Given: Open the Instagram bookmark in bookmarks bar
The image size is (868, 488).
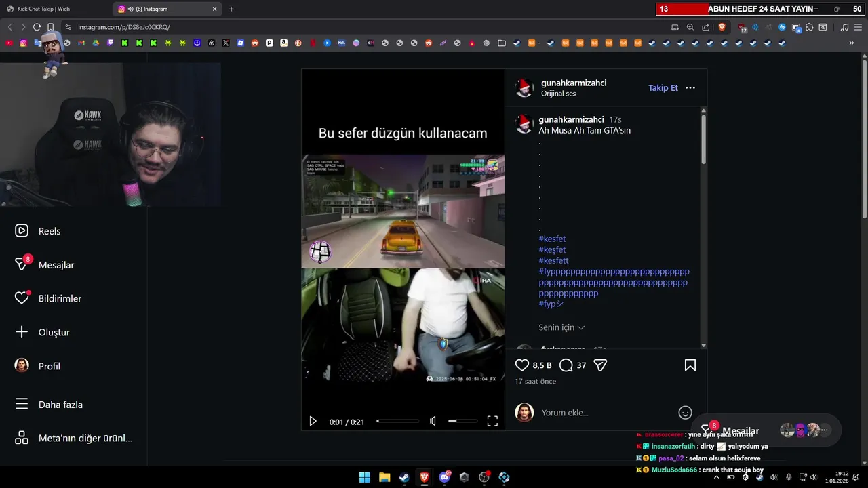Looking at the screenshot, I should (23, 43).
